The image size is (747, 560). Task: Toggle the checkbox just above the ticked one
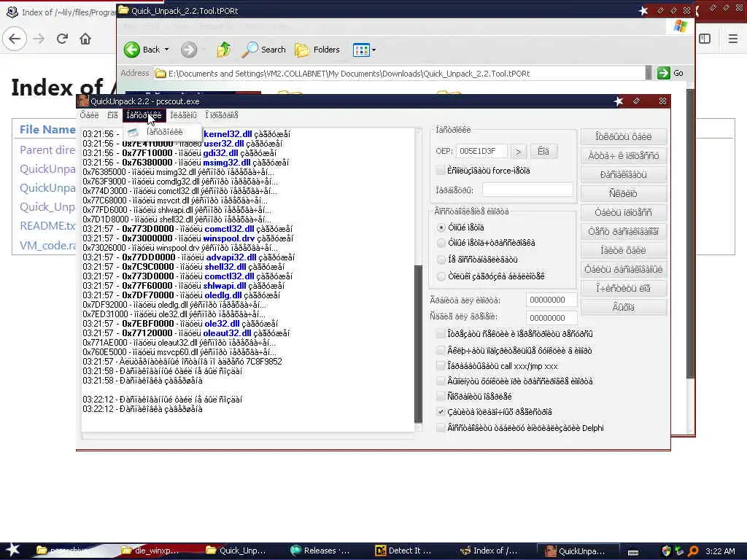(x=441, y=396)
